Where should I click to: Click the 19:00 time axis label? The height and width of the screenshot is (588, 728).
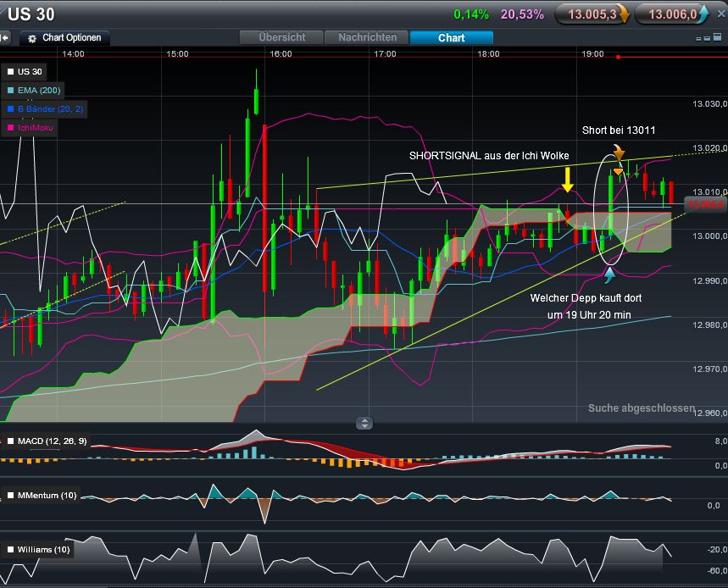[x=593, y=54]
